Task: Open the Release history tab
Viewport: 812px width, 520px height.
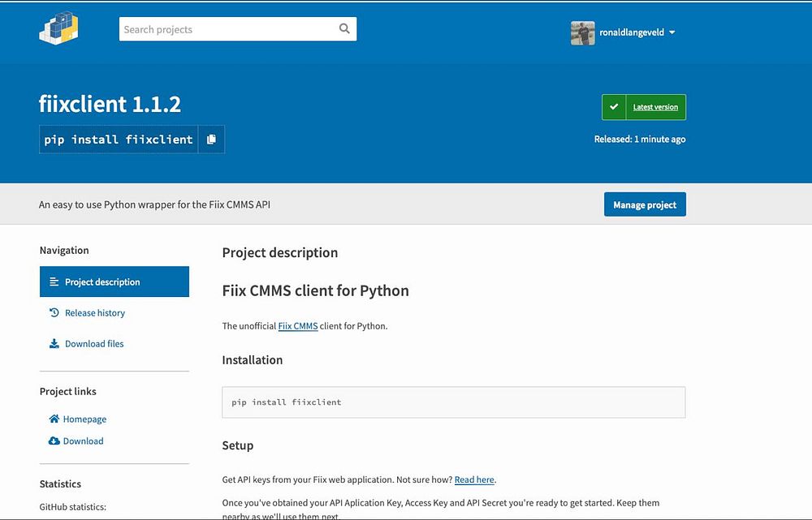Action: coord(95,313)
